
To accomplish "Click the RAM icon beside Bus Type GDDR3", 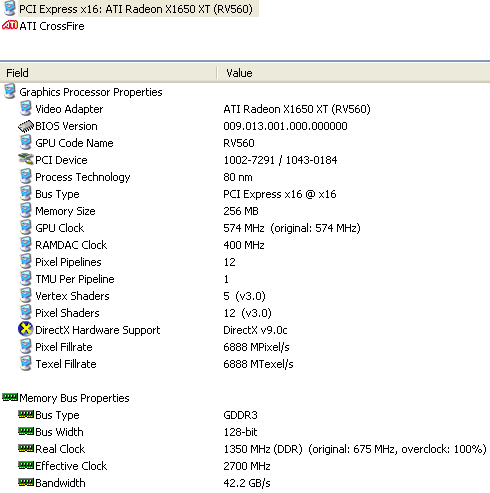I will click(26, 414).
